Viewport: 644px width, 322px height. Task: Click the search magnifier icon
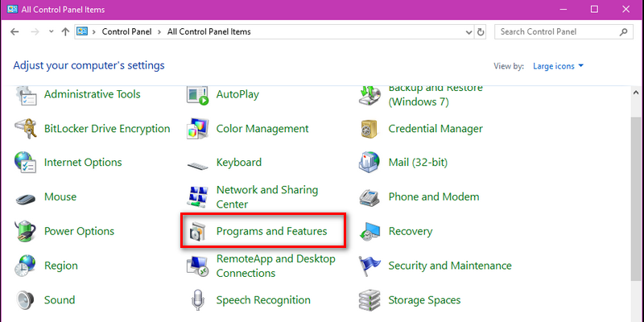[x=623, y=31]
